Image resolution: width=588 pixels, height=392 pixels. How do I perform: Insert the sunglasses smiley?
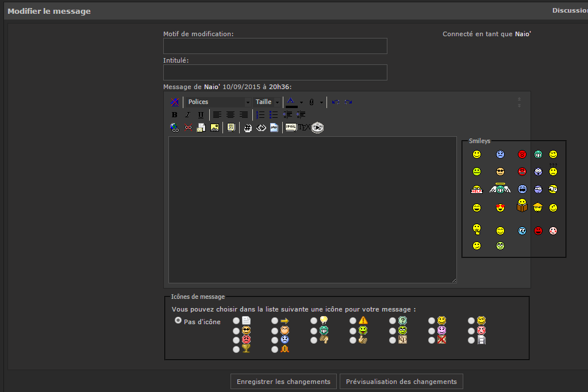click(x=500, y=172)
